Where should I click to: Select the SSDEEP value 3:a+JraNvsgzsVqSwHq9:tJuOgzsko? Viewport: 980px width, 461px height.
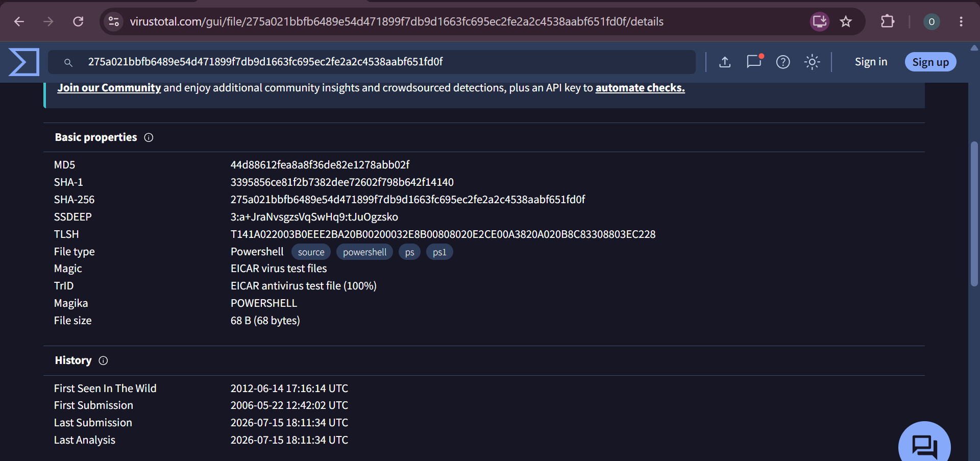pos(314,217)
